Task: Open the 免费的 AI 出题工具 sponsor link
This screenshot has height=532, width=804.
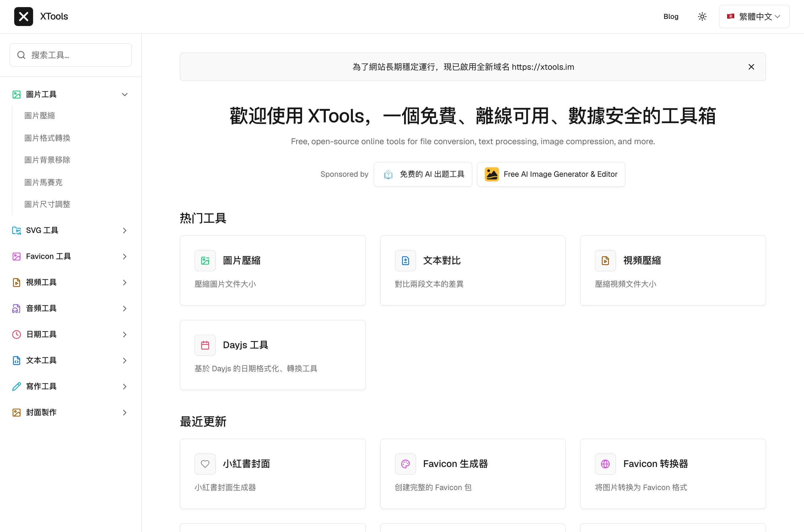Action: click(x=423, y=174)
